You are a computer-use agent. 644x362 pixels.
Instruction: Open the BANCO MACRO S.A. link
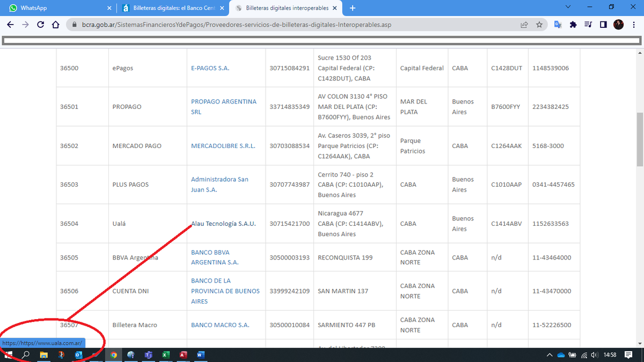click(220, 325)
